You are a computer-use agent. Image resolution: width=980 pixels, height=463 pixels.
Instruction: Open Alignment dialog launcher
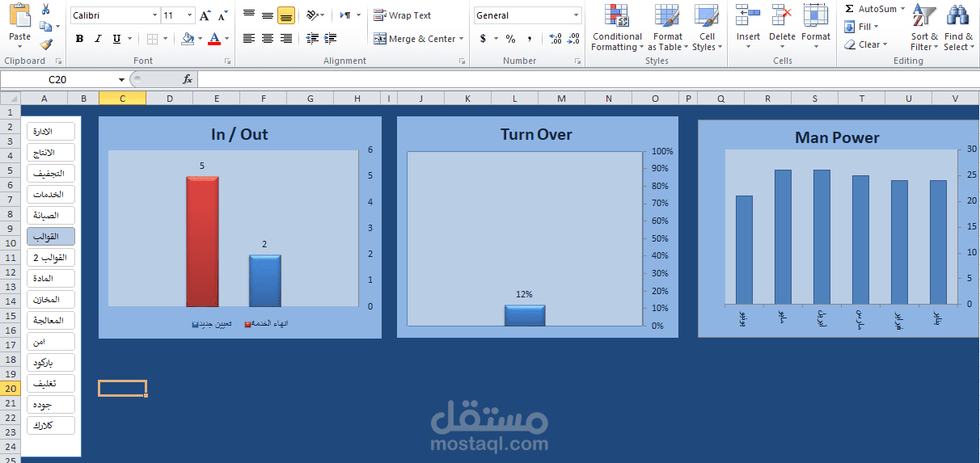(462, 61)
